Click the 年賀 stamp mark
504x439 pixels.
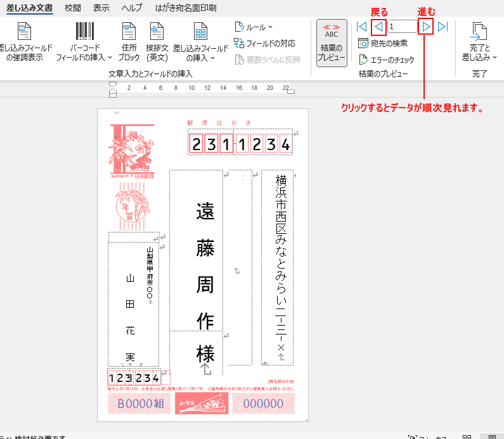click(132, 206)
